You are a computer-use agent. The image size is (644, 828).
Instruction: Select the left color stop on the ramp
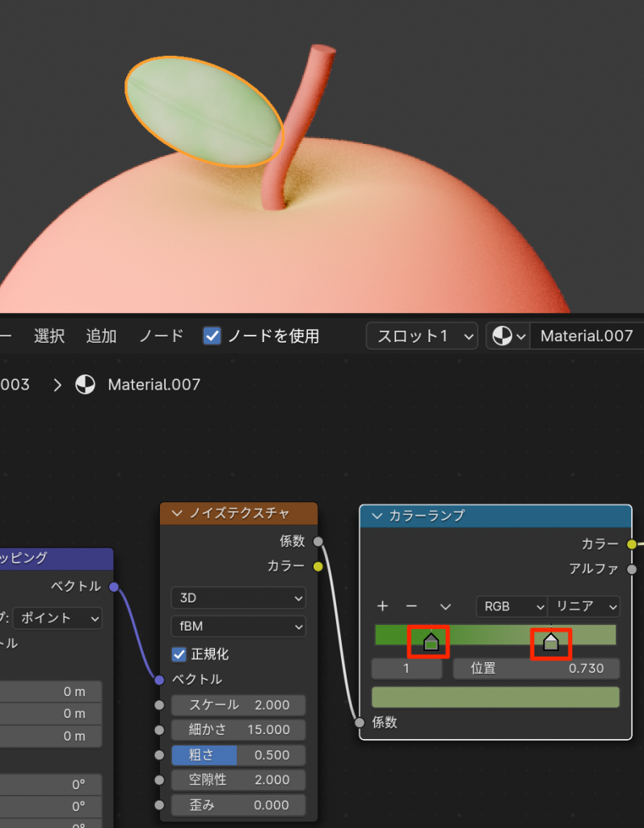pos(431,643)
